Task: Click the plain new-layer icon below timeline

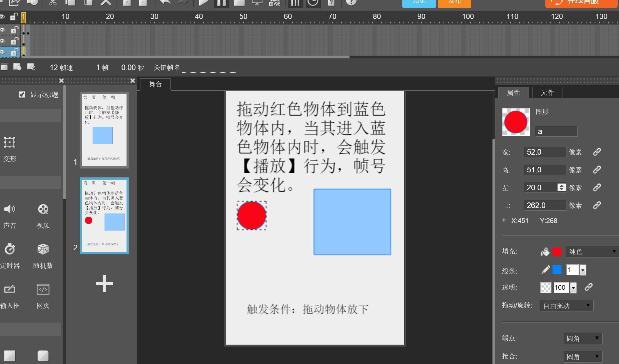Action: click(x=4, y=67)
